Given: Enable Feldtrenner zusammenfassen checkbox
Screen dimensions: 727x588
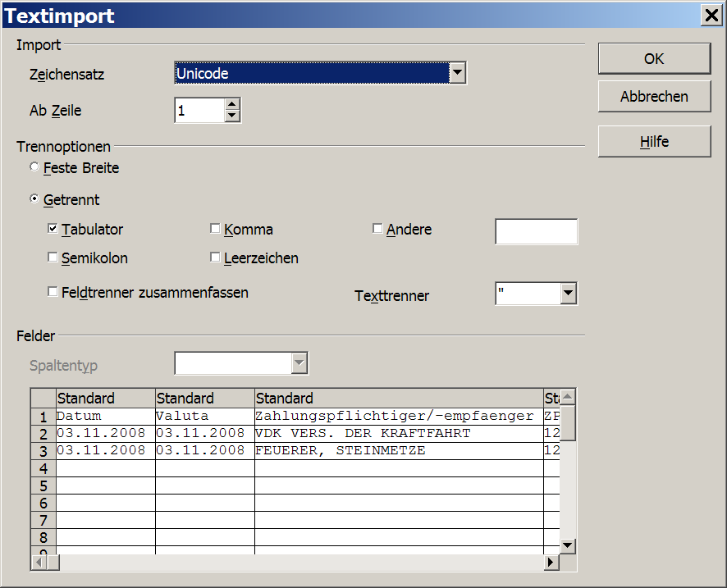Looking at the screenshot, I should coord(53,292).
